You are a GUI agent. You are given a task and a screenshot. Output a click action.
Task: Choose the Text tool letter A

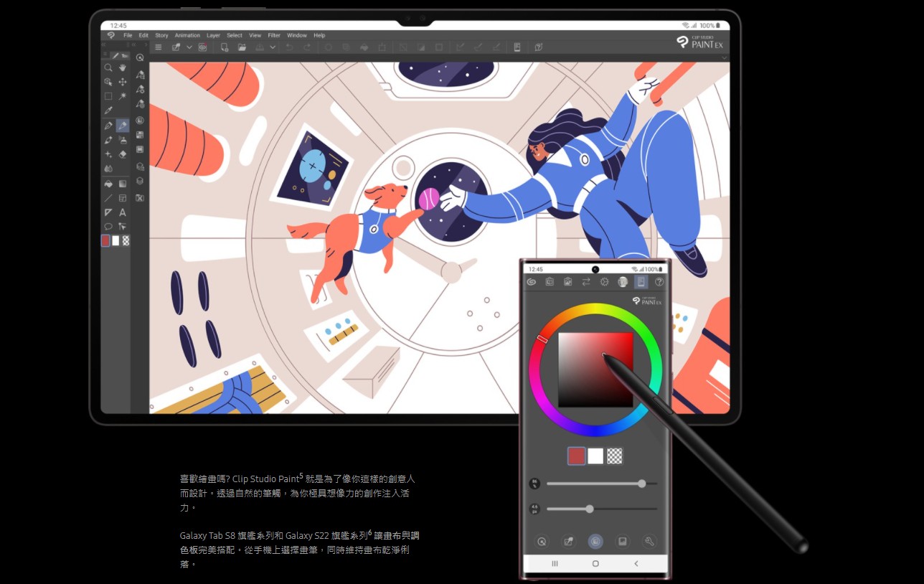point(123,212)
